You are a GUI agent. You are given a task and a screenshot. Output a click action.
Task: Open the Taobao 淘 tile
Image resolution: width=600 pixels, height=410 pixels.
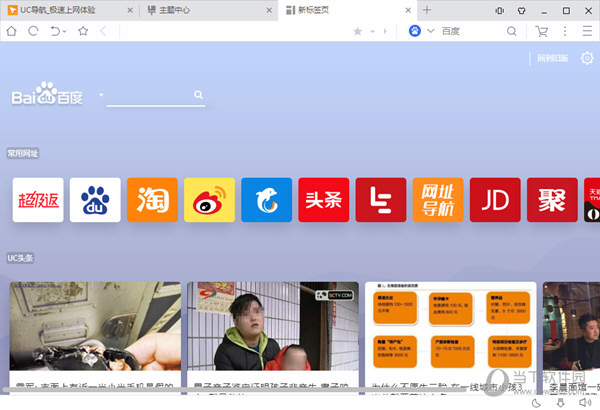pos(152,200)
